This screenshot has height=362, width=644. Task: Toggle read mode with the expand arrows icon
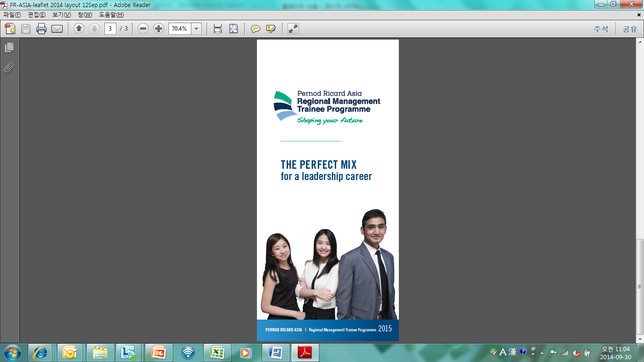coord(293,29)
